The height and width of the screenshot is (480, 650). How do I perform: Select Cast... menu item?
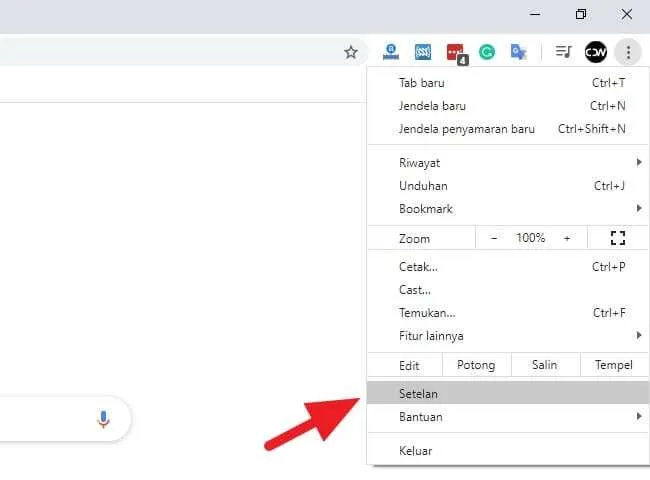[x=508, y=290]
